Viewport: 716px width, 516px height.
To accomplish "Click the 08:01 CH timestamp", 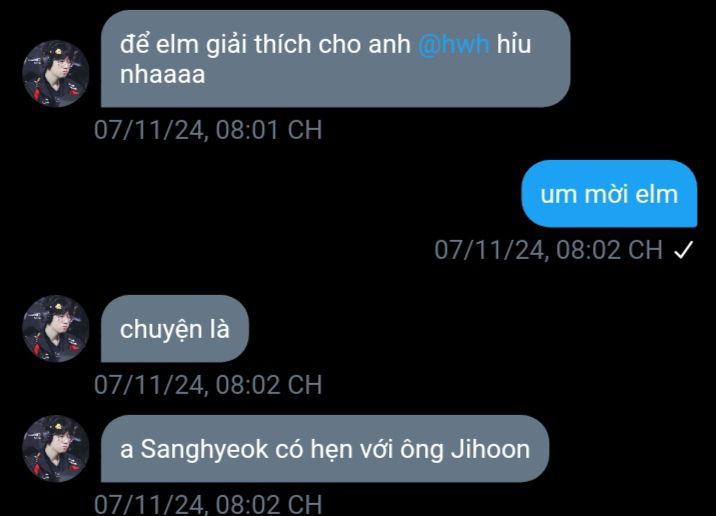I will [x=208, y=130].
